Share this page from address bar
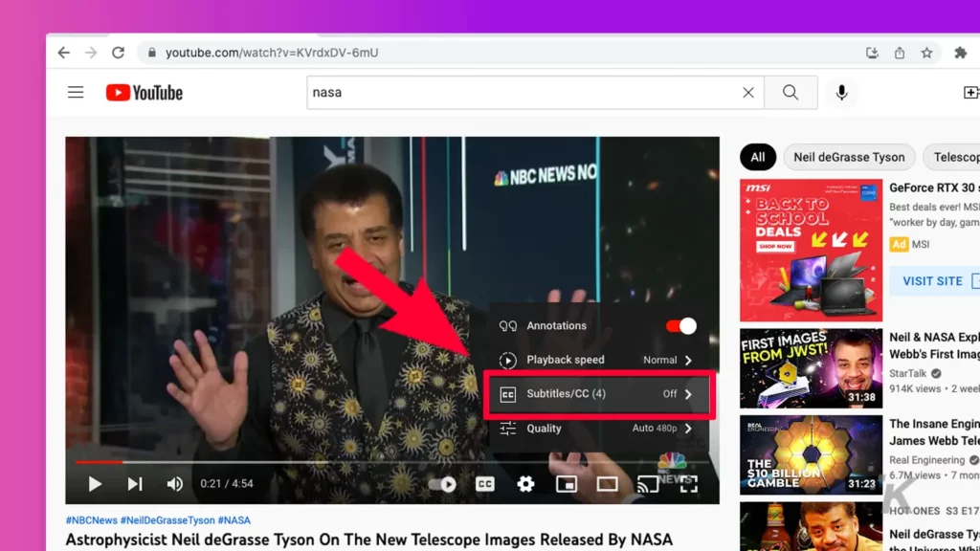The height and width of the screenshot is (551, 980). pyautogui.click(x=900, y=53)
